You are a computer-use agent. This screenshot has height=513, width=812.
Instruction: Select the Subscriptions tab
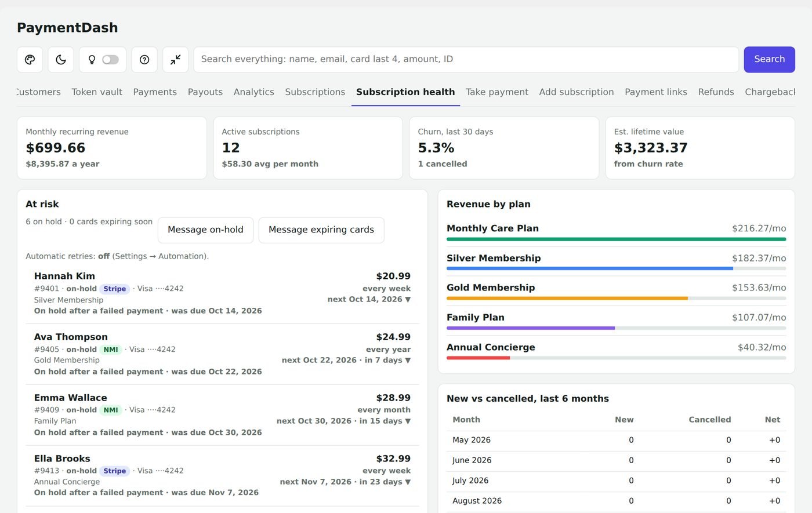click(x=315, y=92)
